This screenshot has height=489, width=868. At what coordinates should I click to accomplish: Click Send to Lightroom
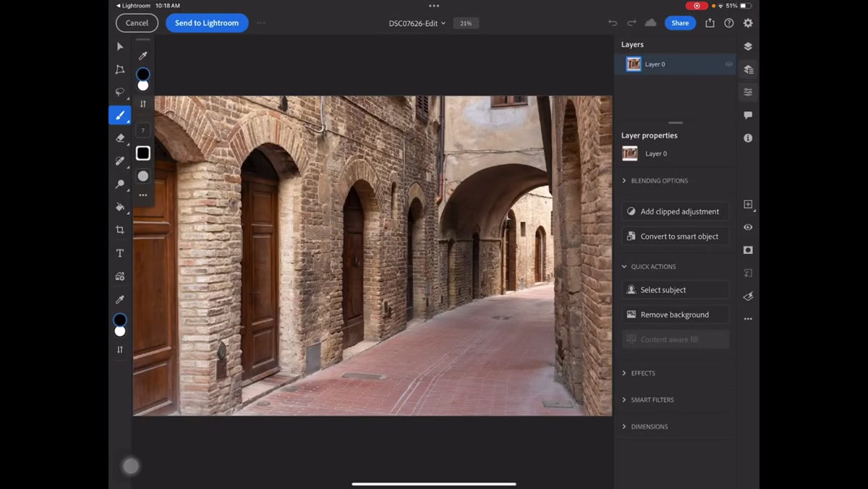[207, 23]
